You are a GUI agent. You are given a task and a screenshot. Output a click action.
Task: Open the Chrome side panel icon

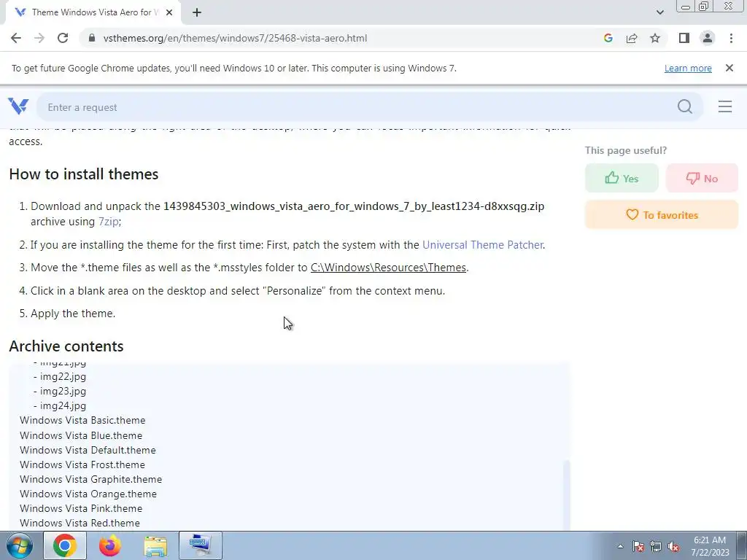tap(684, 38)
